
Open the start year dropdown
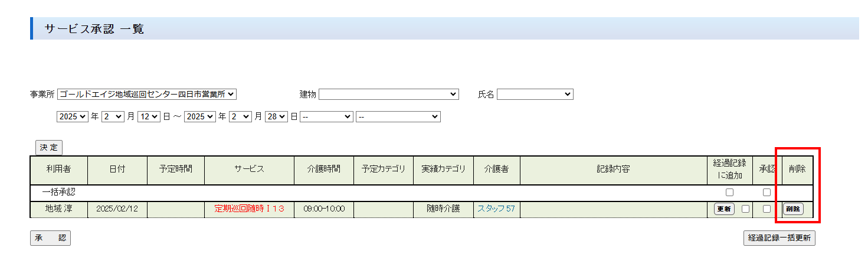coord(72,117)
